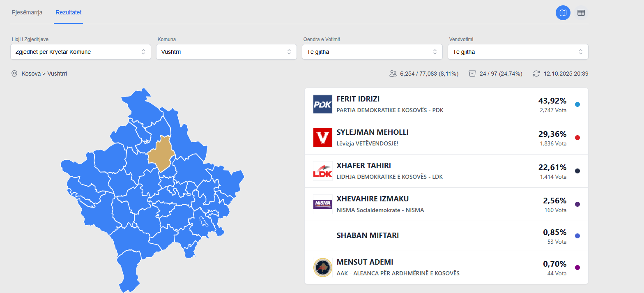The image size is (644, 293).
Task: Switch to map view icon
Action: point(563,13)
